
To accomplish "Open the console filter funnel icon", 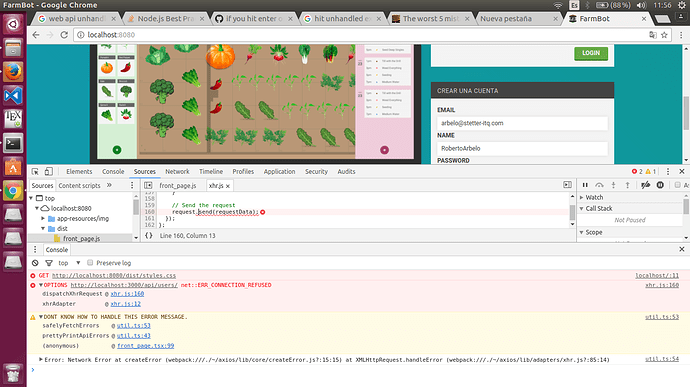I will tap(49, 263).
